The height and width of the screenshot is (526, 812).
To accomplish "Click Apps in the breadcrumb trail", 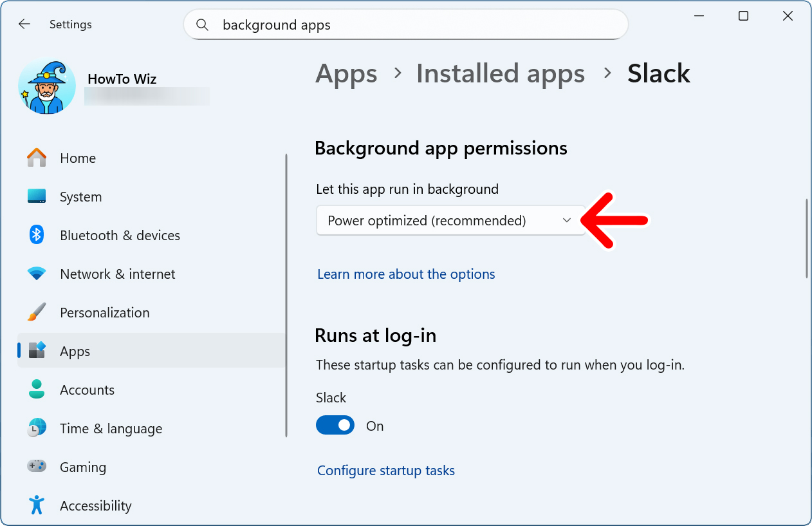I will [346, 73].
